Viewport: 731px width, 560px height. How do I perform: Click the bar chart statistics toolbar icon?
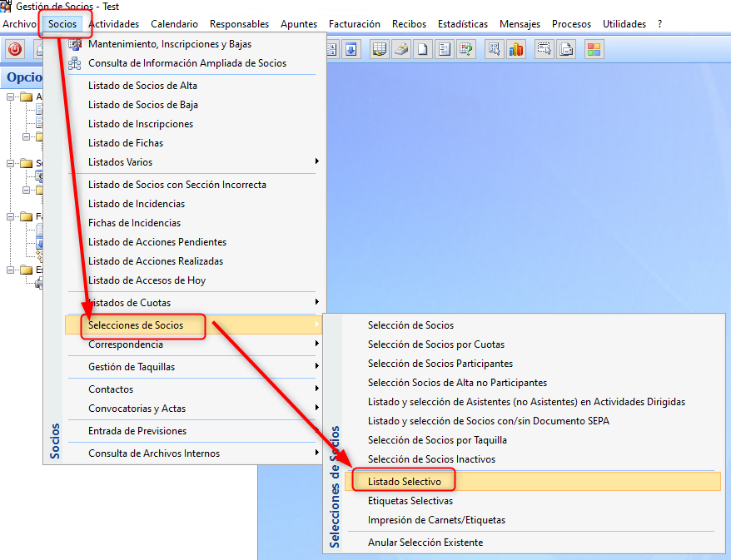point(516,49)
